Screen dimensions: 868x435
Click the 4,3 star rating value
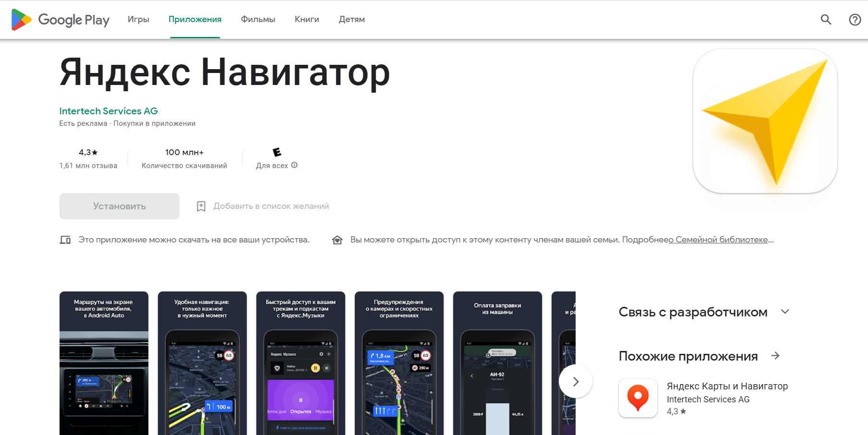tap(88, 152)
